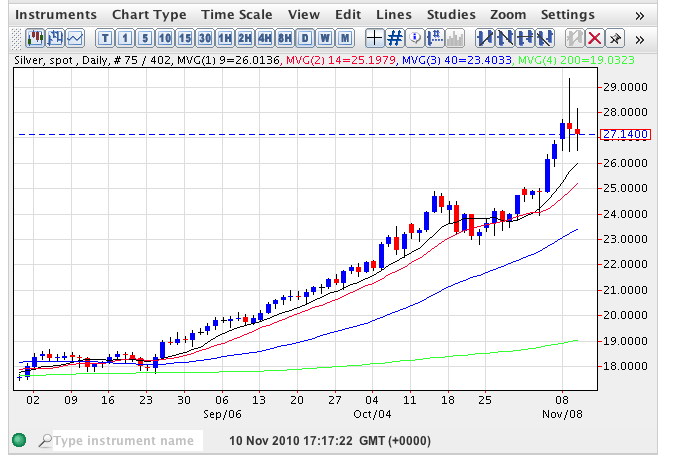Viewport: 680px width, 465px height.
Task: Toggle the crosshair cursor
Action: [374, 38]
